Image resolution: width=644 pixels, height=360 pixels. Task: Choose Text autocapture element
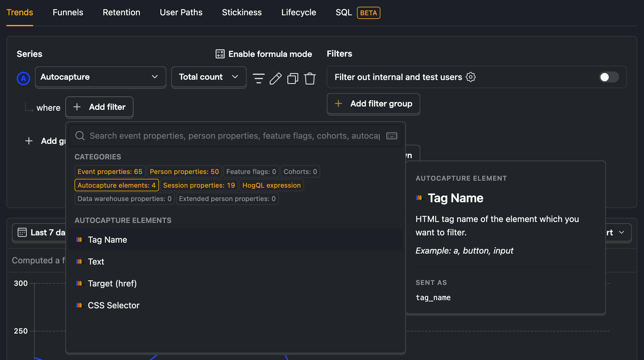pyautogui.click(x=235, y=262)
